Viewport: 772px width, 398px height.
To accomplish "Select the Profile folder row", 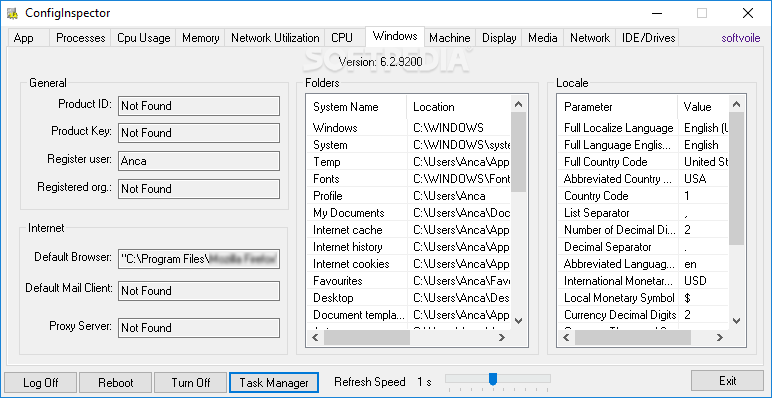I will [x=409, y=196].
